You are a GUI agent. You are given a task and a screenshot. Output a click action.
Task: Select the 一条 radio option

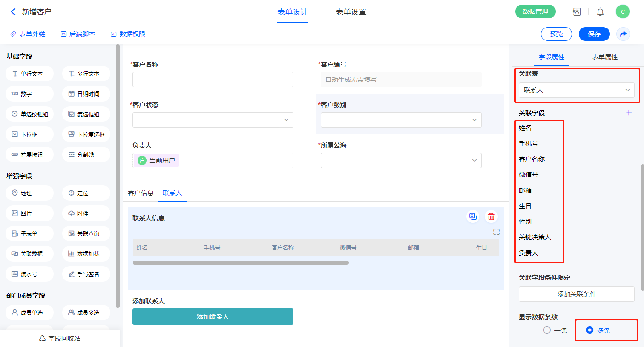pyautogui.click(x=547, y=330)
